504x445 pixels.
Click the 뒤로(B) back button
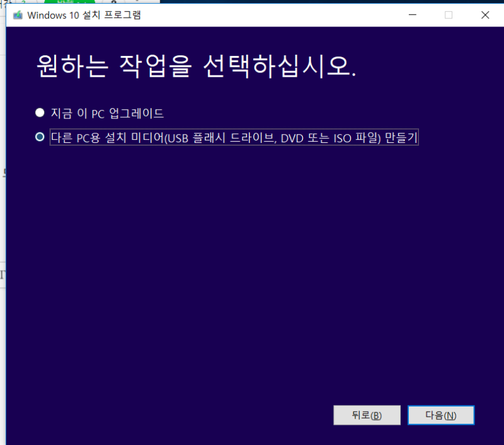click(x=367, y=415)
